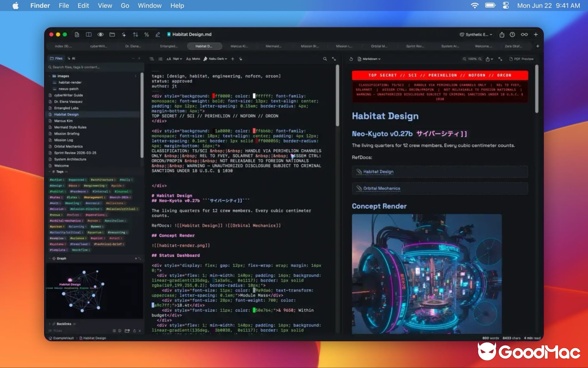Click the plus icon in title bar
The width and height of the screenshot is (588, 368).
tap(536, 34)
